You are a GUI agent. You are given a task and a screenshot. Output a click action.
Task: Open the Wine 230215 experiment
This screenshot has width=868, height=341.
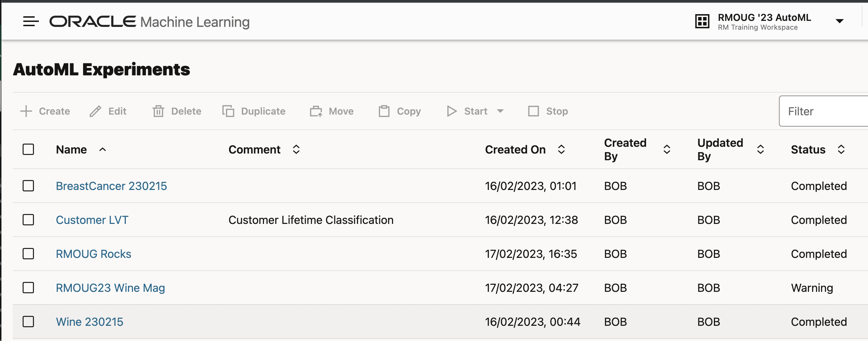pyautogui.click(x=89, y=322)
